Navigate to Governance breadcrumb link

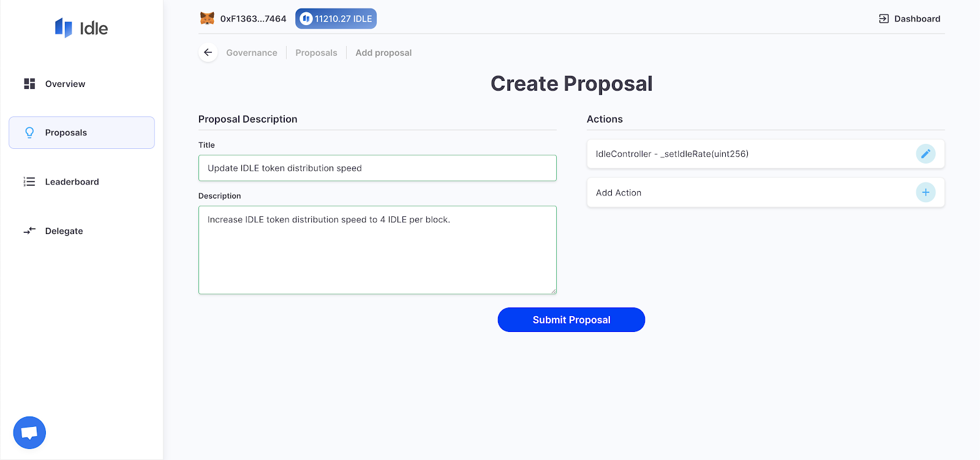pos(252,53)
